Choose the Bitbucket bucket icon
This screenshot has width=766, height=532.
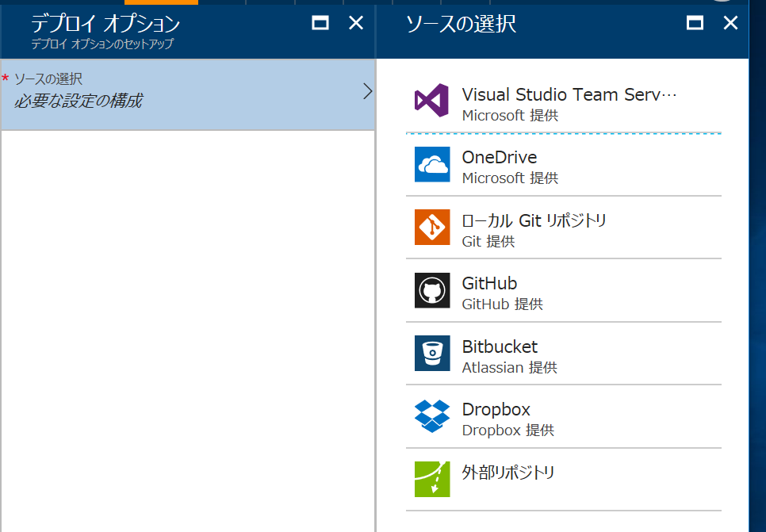click(432, 353)
